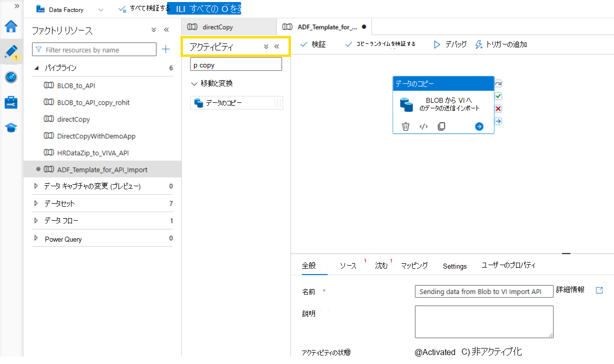View activity source code via the </> icon
This screenshot has height=364, width=614.
coord(423,126)
